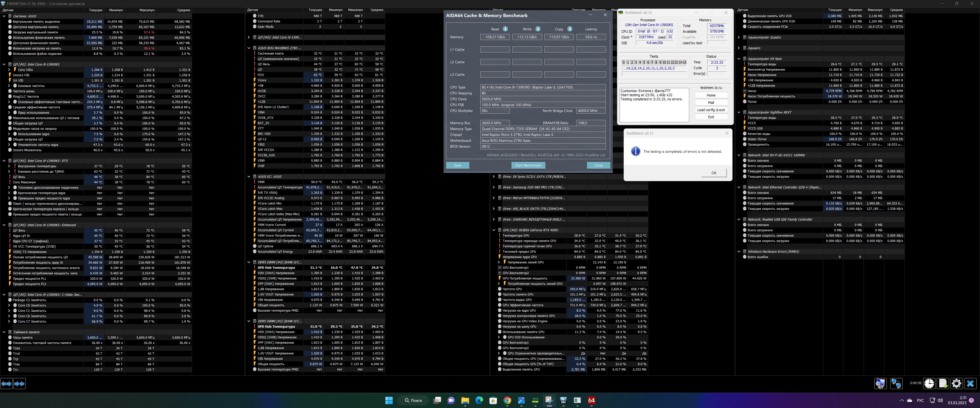Image resolution: width=980 pixels, height=408 pixels.
Task: Click the reset clock icon in HWiNFO
Action: (x=929, y=383)
